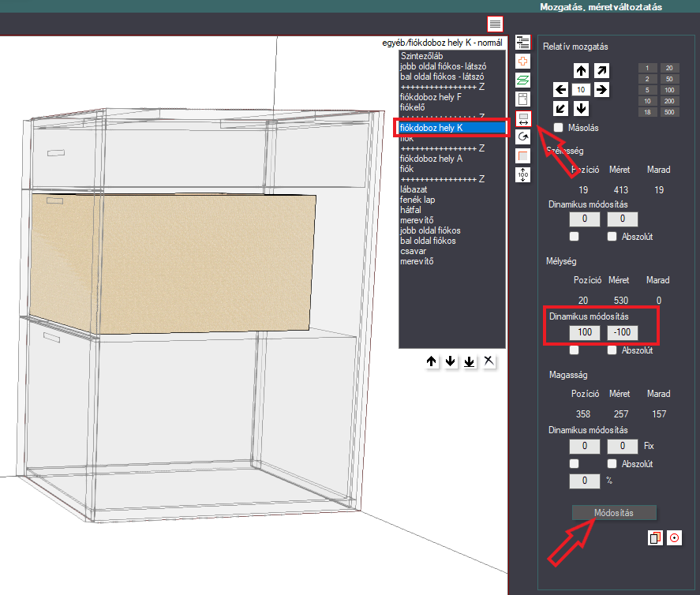700x595 pixels.
Task: Choose 'hátfal' from the element list
Action: pyautogui.click(x=410, y=210)
